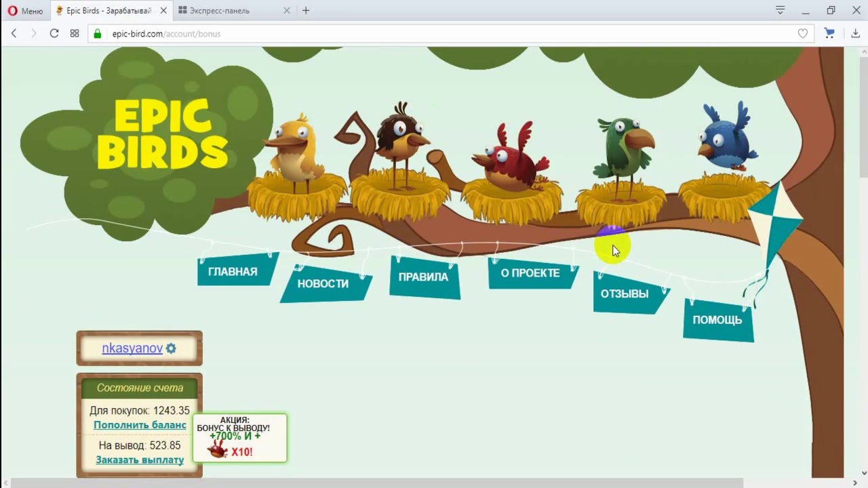Select the yellow bird in its nest

[296, 168]
